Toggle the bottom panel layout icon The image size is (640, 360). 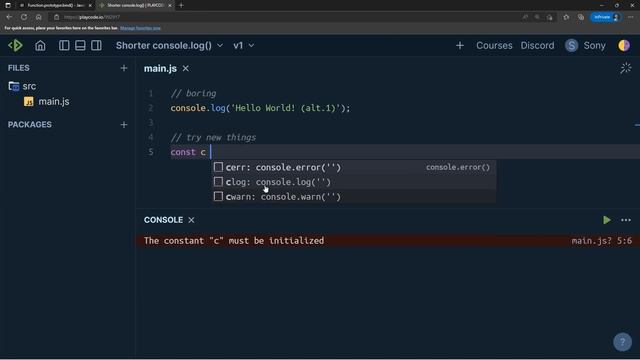coord(80,45)
